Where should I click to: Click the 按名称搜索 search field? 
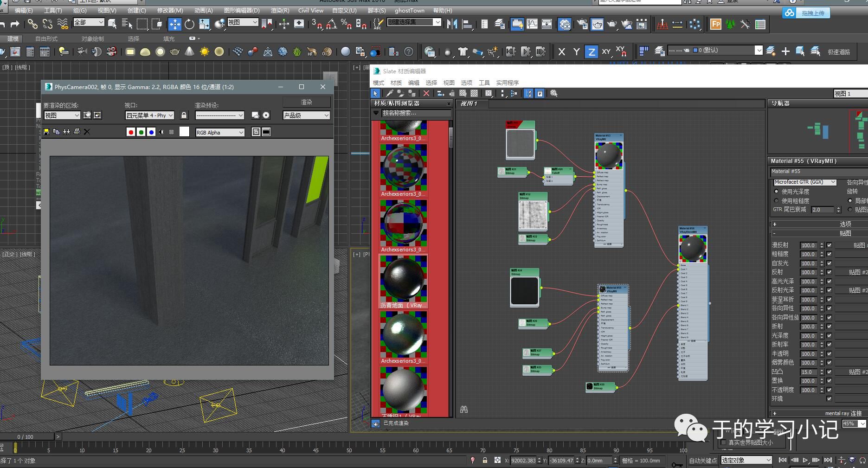click(x=416, y=113)
